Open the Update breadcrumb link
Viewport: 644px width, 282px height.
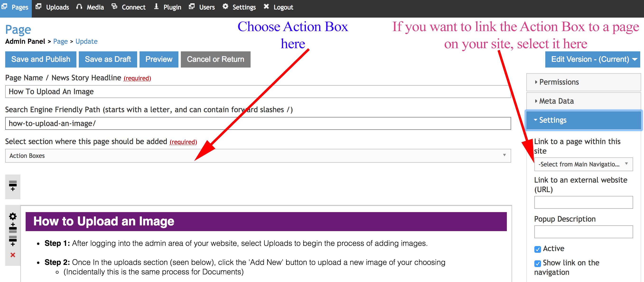coord(87,41)
